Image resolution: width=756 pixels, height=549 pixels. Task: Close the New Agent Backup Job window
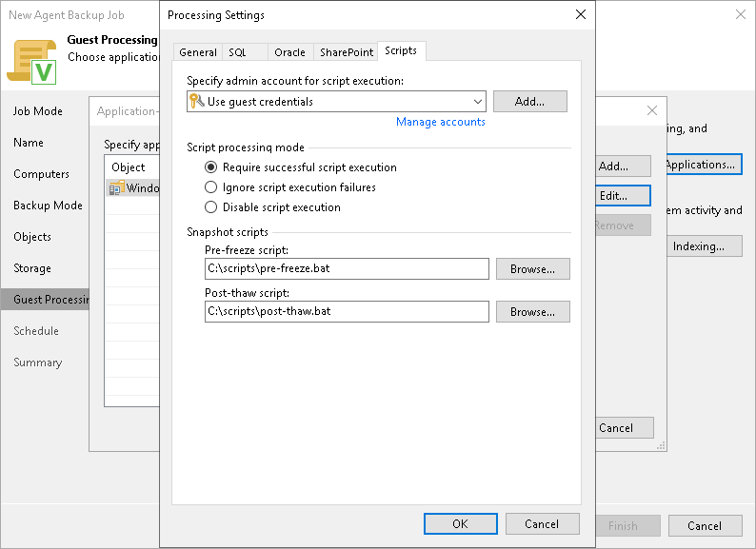(x=741, y=14)
